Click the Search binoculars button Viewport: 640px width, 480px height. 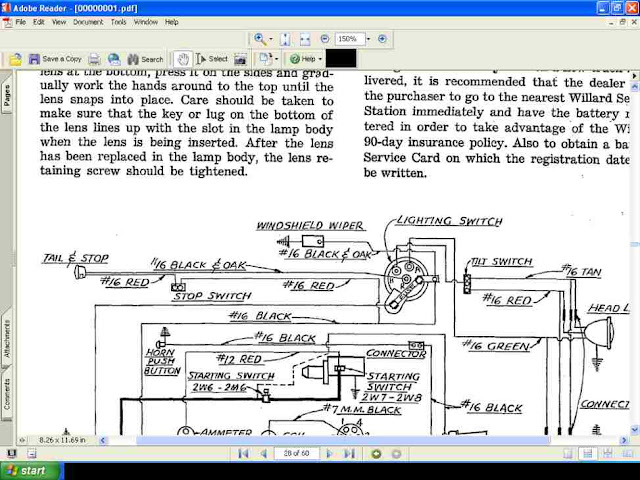click(145, 60)
